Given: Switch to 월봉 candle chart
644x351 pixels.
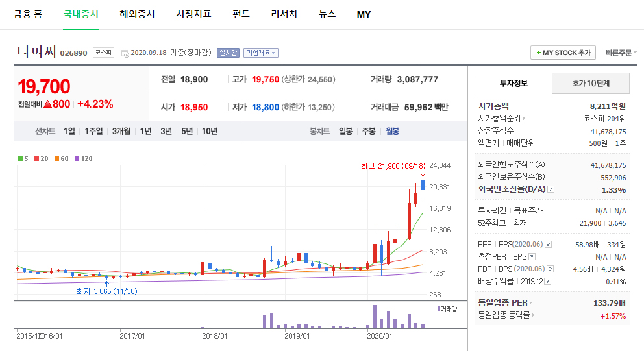Looking at the screenshot, I should click(392, 131).
